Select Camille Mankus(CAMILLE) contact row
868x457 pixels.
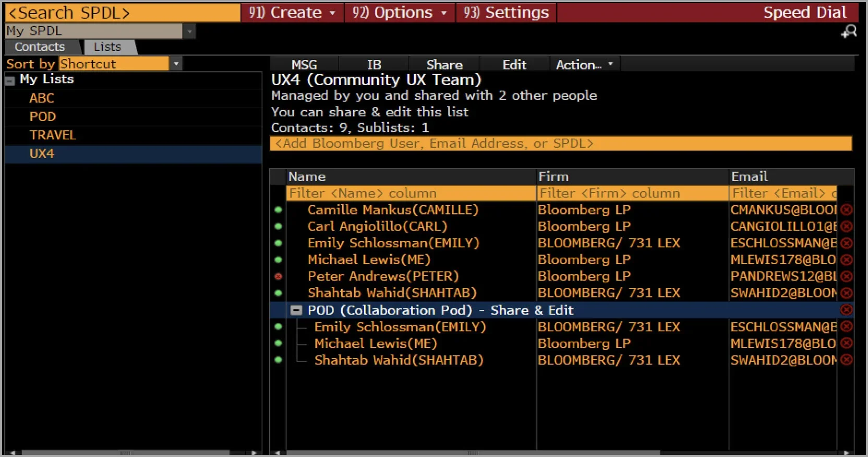(393, 210)
